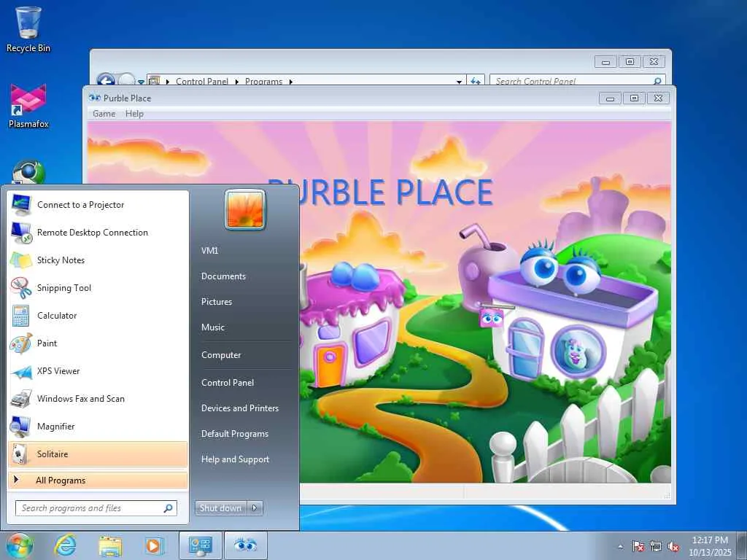This screenshot has height=560, width=747.
Task: Expand arrow after Programs breadcrumb
Action: pos(290,82)
